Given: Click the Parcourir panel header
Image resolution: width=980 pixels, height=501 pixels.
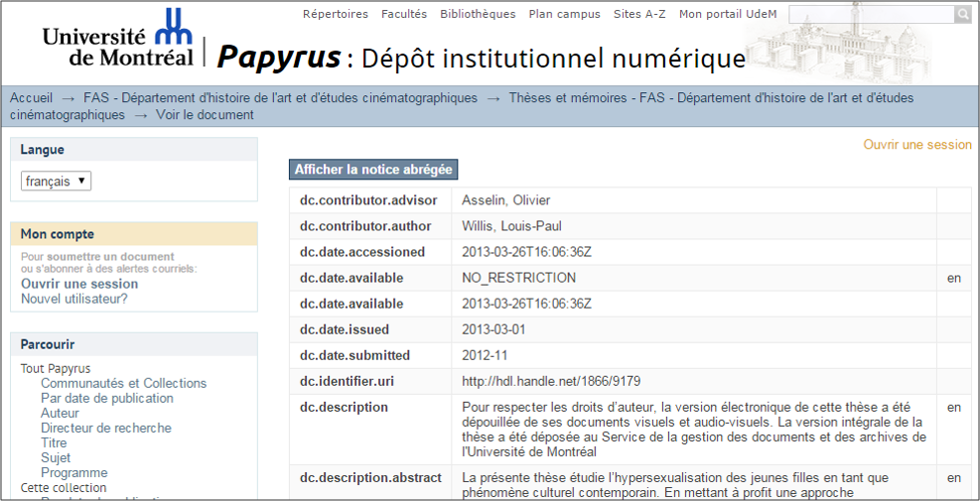Looking at the screenshot, I should (x=134, y=344).
